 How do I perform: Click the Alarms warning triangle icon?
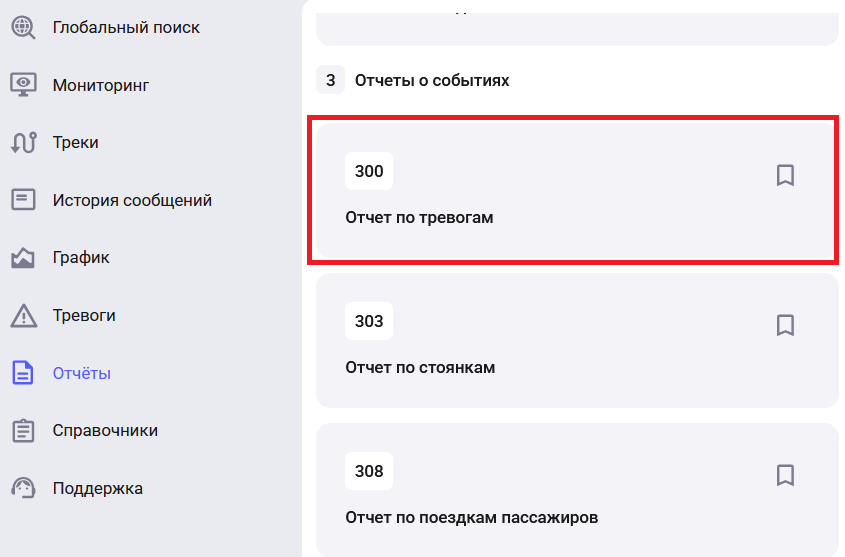[x=23, y=316]
